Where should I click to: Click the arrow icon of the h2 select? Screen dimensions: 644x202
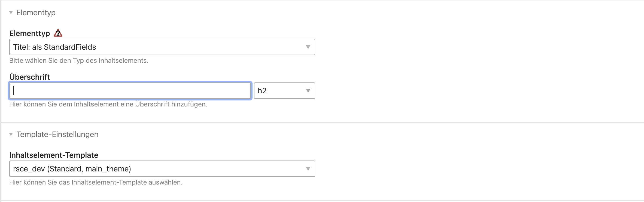[308, 91]
